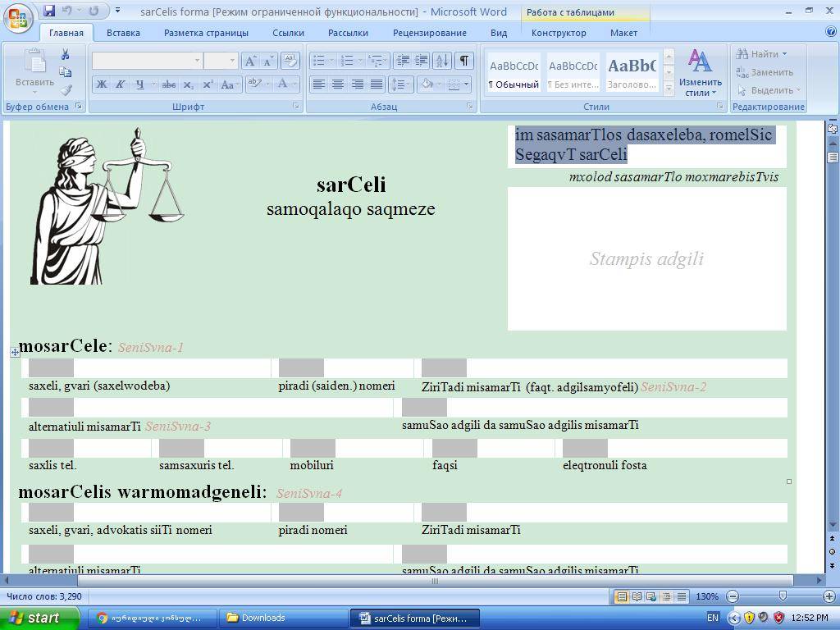Screen dimensions: 840x630
Task: Open Change Case (Aa) dropdown
Action: [230, 84]
